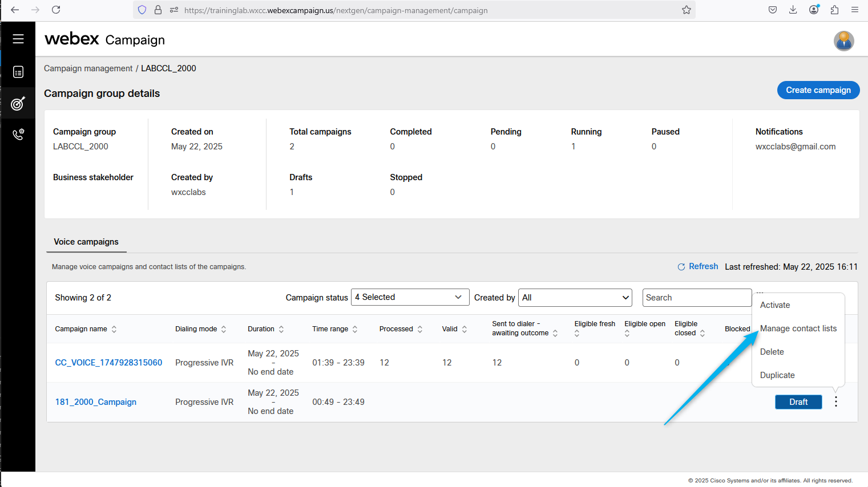Select the target campaign management sidebar icon
The height and width of the screenshot is (487, 868).
(18, 104)
